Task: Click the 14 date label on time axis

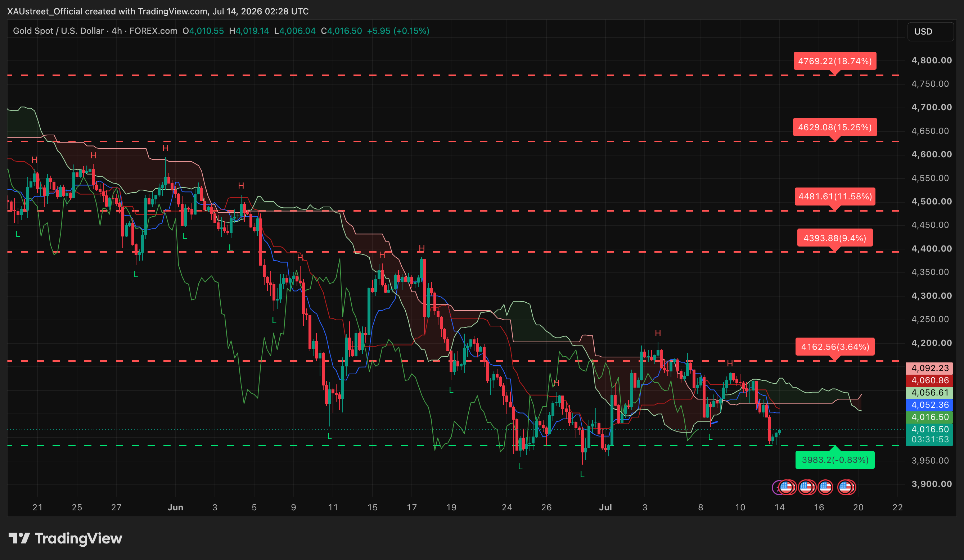Action: [779, 507]
